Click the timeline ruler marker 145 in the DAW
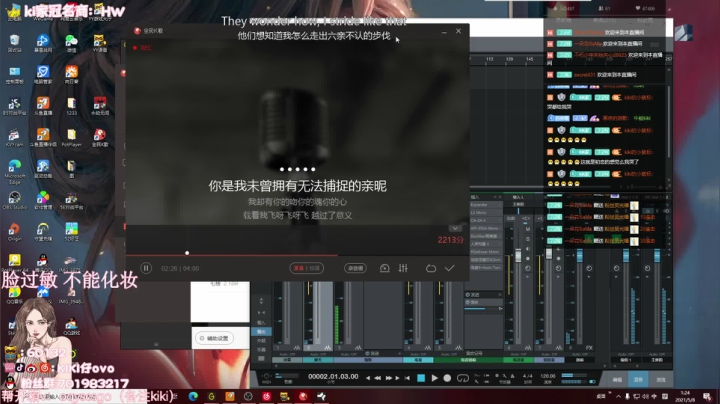The image size is (720, 404). 529,59
